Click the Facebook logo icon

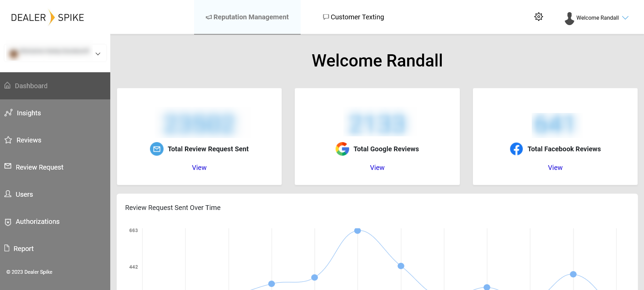(x=516, y=149)
